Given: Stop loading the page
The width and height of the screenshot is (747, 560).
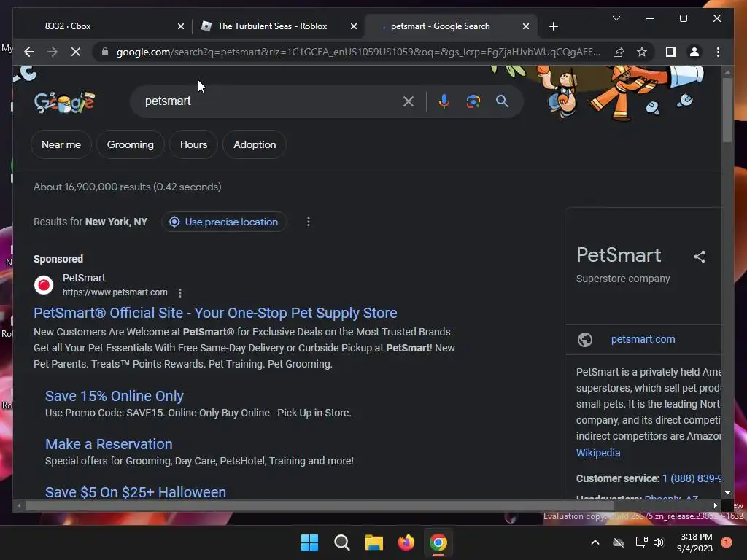Looking at the screenshot, I should (76, 52).
